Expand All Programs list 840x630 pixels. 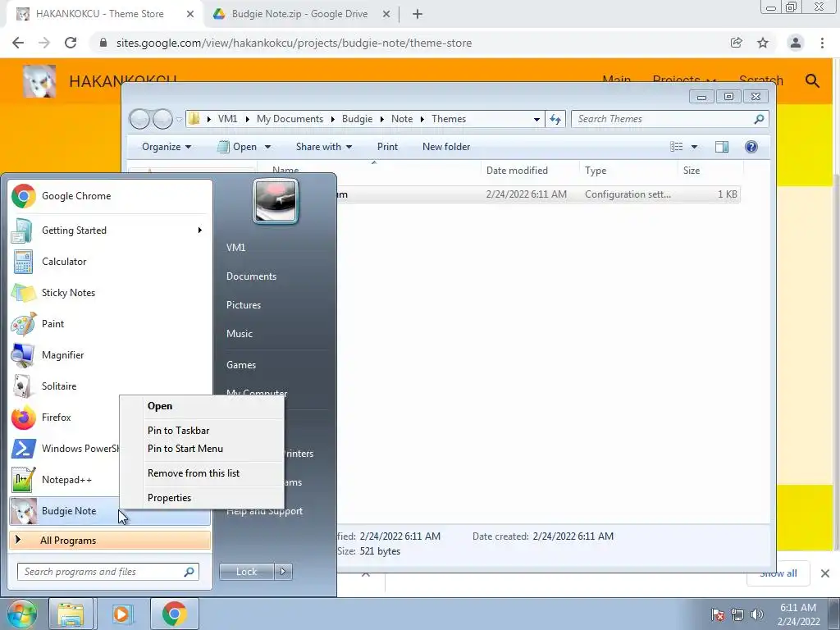[x=110, y=540]
